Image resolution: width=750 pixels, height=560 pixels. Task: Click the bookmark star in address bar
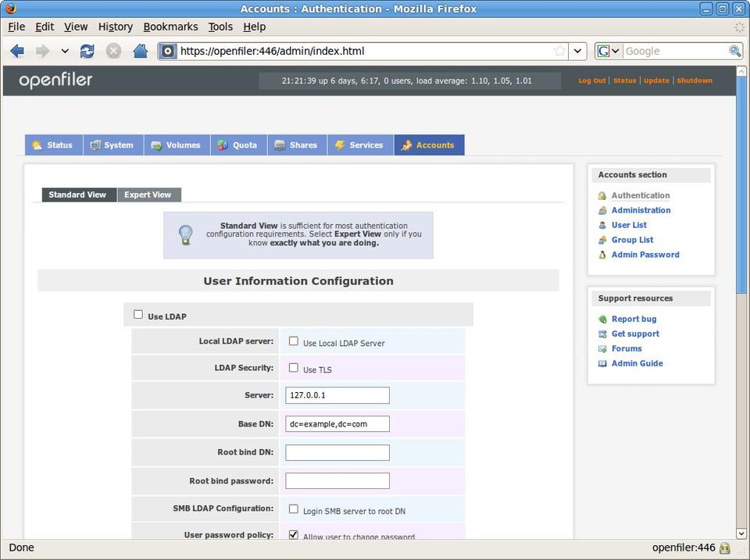coord(559,51)
